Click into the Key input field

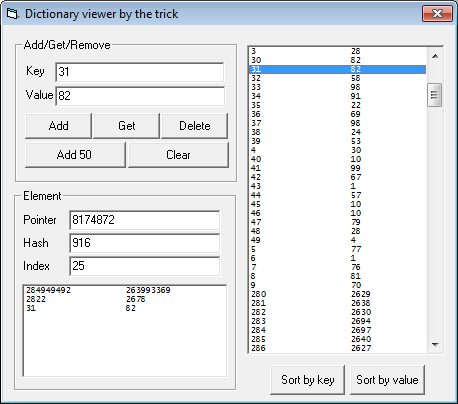click(x=140, y=72)
